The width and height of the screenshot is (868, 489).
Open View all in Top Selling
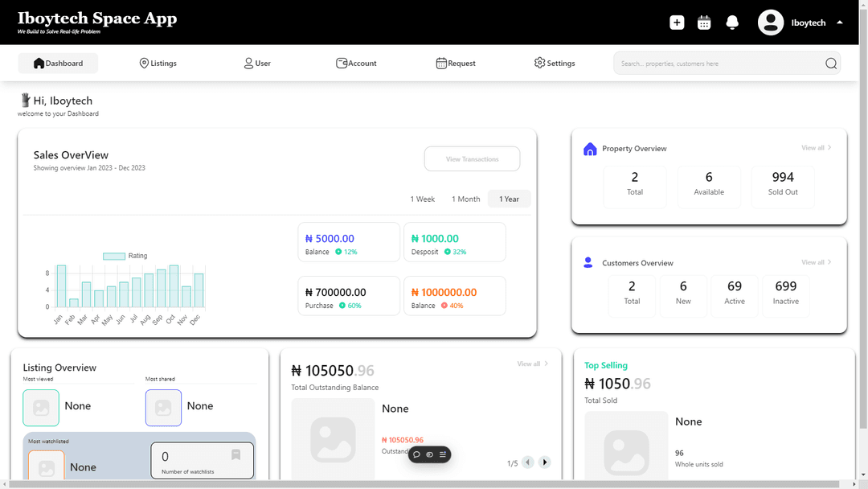(x=533, y=364)
